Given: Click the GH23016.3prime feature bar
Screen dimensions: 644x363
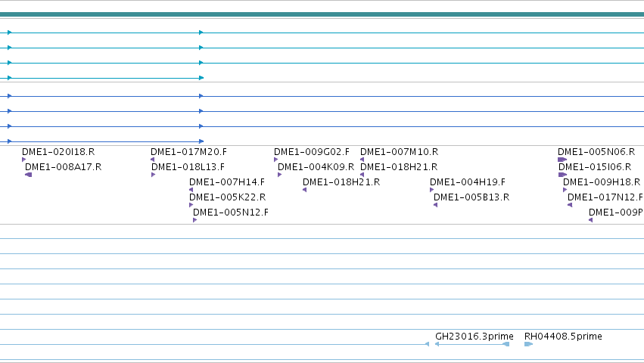Looking at the screenshot, I should (x=472, y=344).
